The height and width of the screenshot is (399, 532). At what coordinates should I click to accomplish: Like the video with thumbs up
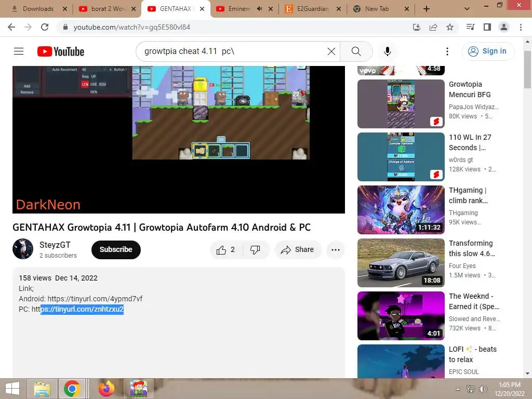point(225,250)
